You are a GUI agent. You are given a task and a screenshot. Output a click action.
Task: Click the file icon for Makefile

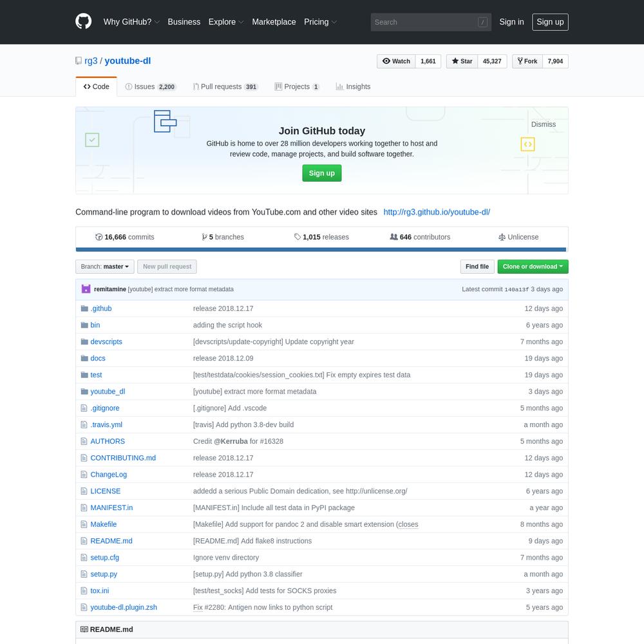point(84,524)
